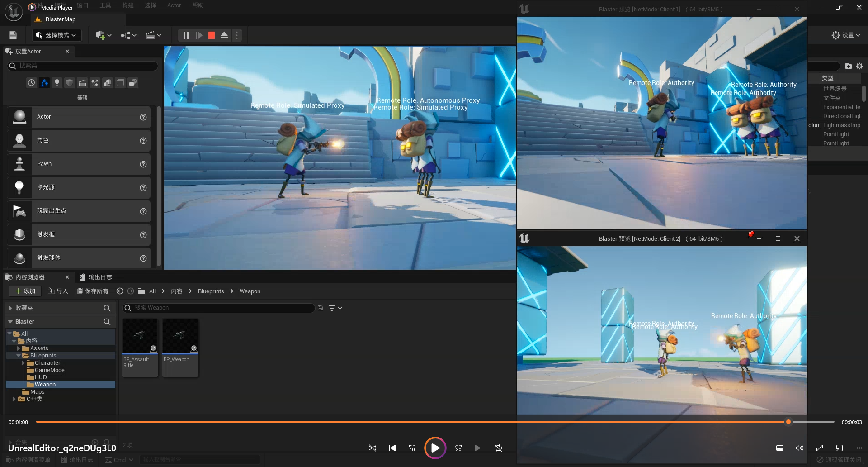Select the shapes cube category icon
Image resolution: width=868 pixels, height=467 pixels.
70,83
